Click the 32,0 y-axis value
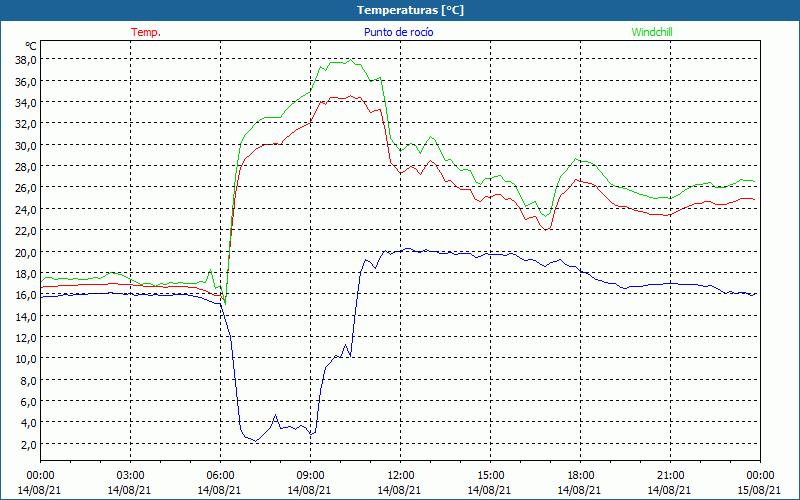The height and width of the screenshot is (500, 800). pyautogui.click(x=26, y=124)
